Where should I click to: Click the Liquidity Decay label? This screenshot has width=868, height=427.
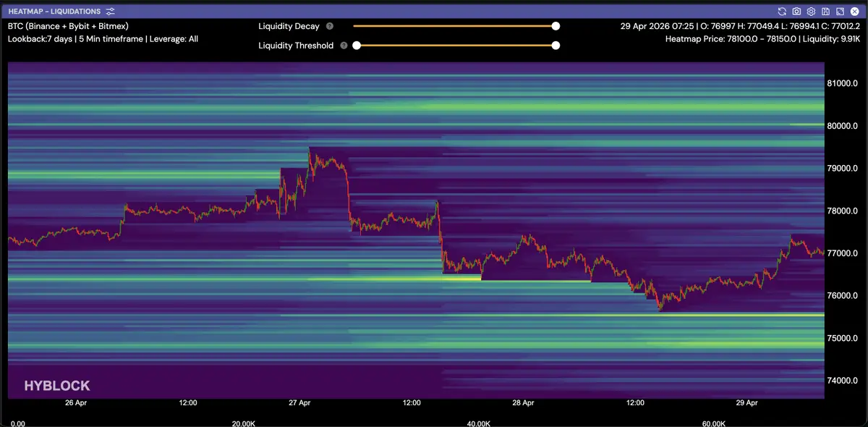coord(289,26)
